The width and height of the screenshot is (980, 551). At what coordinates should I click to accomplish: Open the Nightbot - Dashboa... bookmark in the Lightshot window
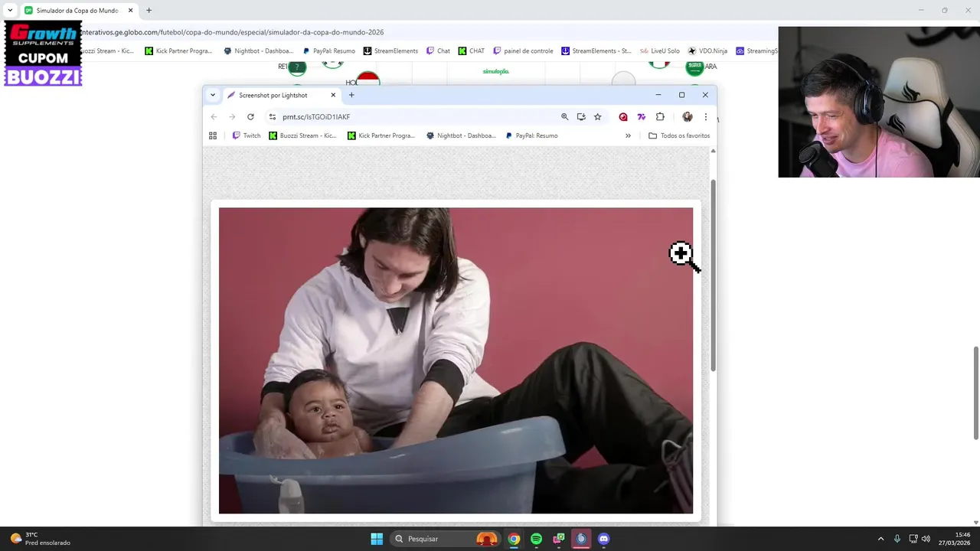coord(461,135)
